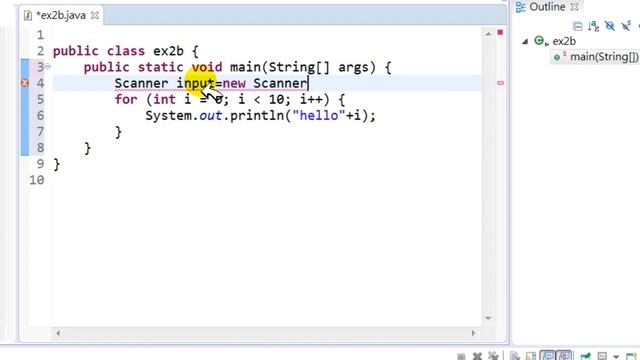This screenshot has width=640, height=360.
Task: Click the green method icon beside main(String[])
Action: pos(557,57)
